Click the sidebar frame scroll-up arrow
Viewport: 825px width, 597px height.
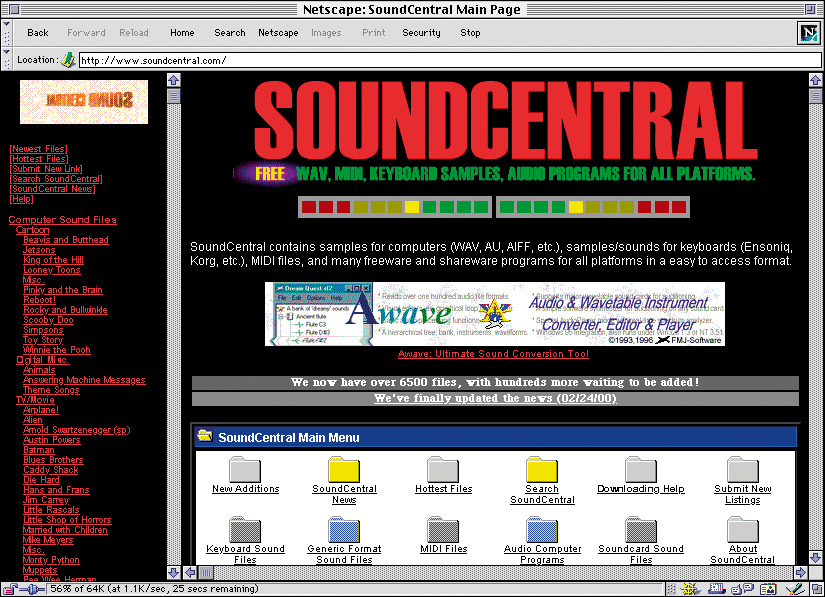pos(174,80)
